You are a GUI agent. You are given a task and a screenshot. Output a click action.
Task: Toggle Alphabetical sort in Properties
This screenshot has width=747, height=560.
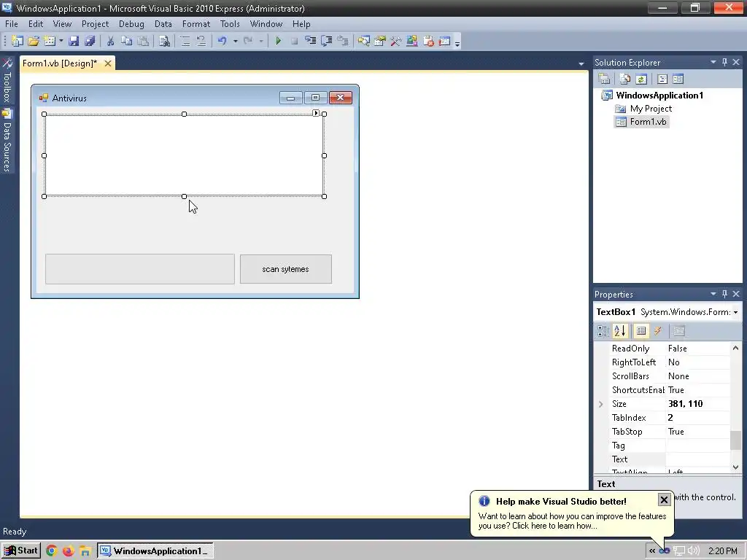click(620, 331)
